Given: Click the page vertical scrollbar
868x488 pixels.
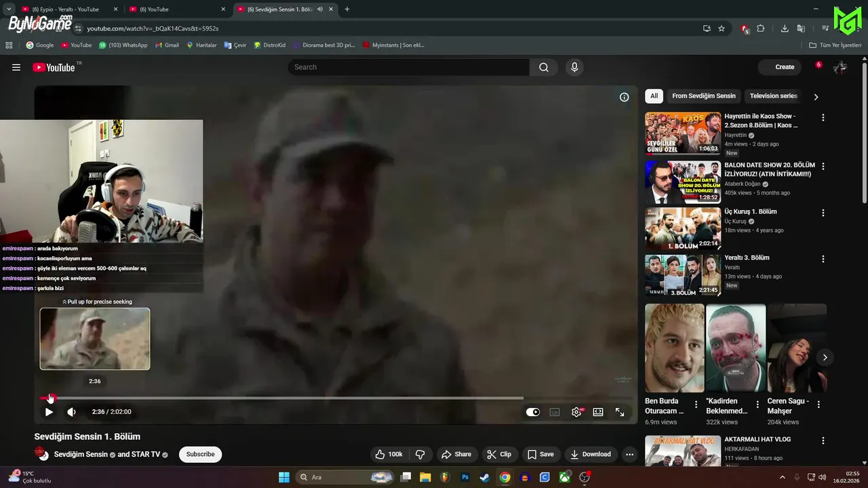Looking at the screenshot, I should tap(864, 134).
